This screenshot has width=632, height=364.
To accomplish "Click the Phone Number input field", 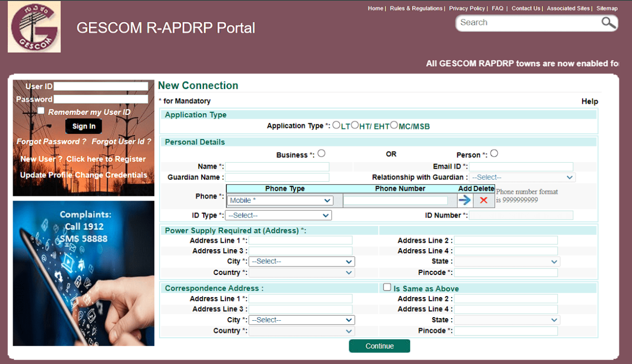I will 396,201.
